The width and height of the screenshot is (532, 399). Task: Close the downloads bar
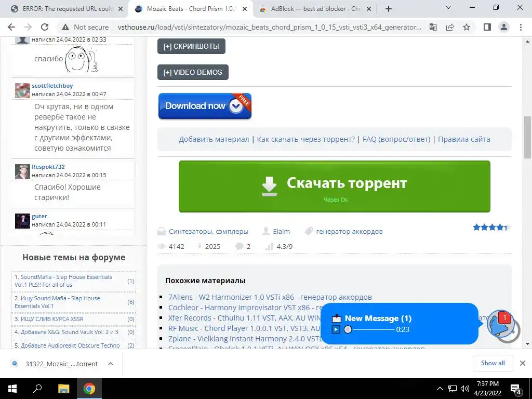(x=523, y=363)
